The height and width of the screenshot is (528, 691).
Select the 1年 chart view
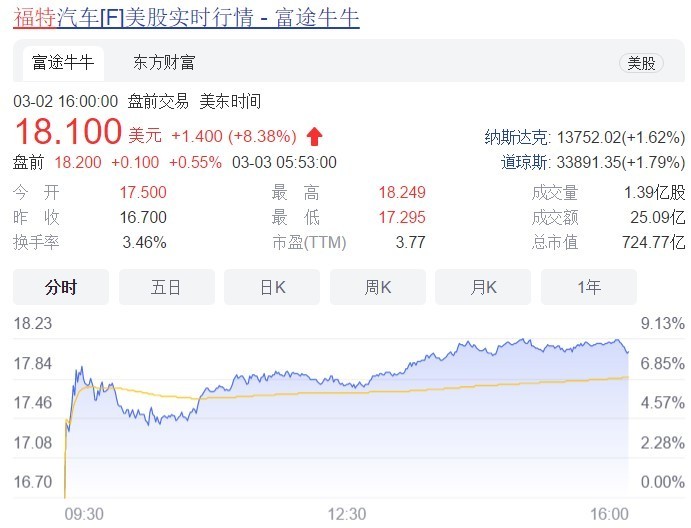(x=589, y=287)
